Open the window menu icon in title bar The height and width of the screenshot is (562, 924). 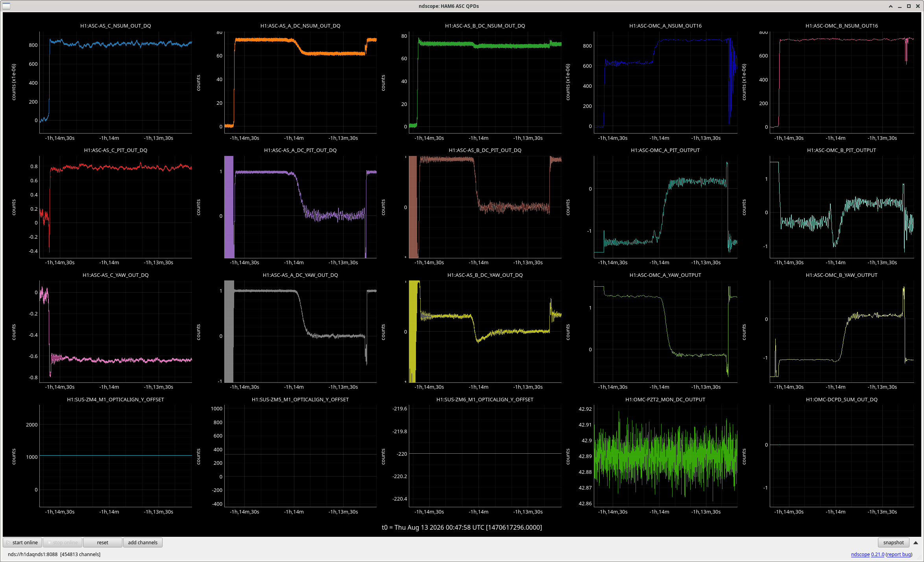tap(6, 6)
